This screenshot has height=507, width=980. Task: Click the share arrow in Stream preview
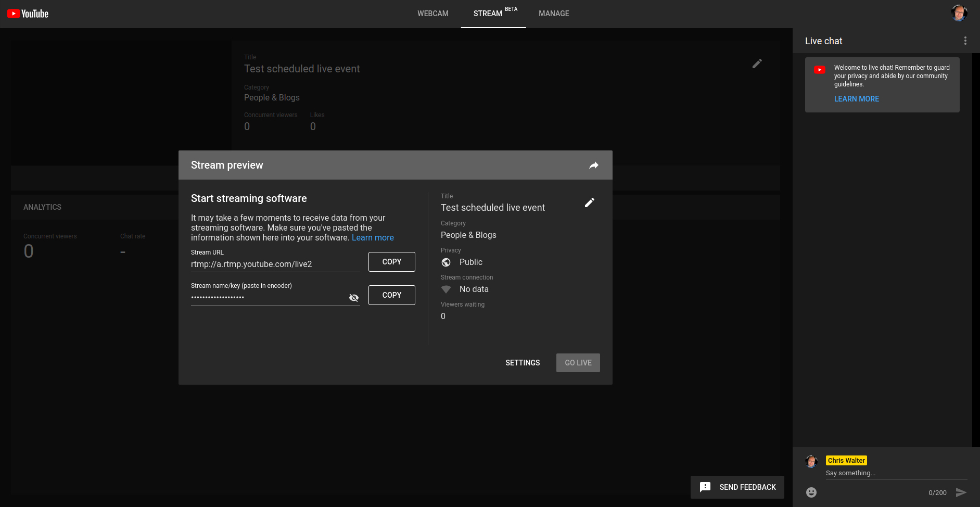(x=593, y=166)
